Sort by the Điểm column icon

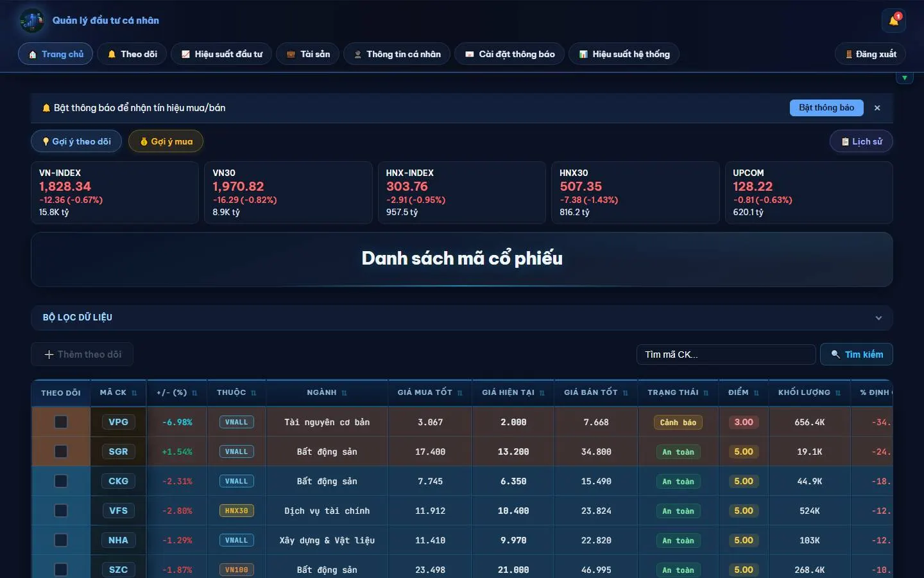pos(757,393)
